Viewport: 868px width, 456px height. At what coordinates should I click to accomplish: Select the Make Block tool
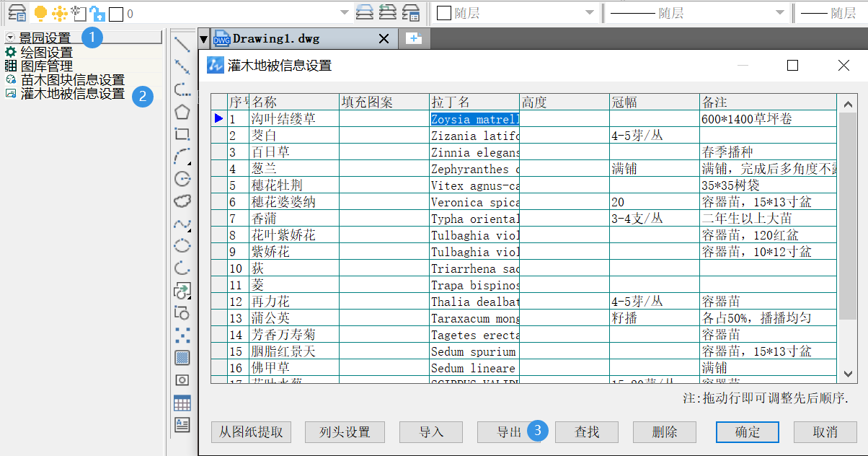point(182,313)
